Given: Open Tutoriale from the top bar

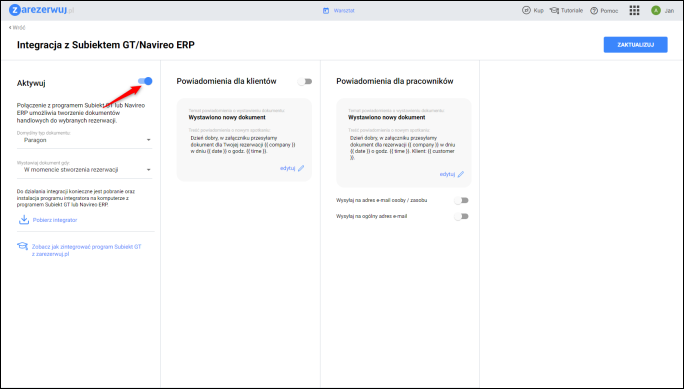Looking at the screenshot, I should [566, 10].
